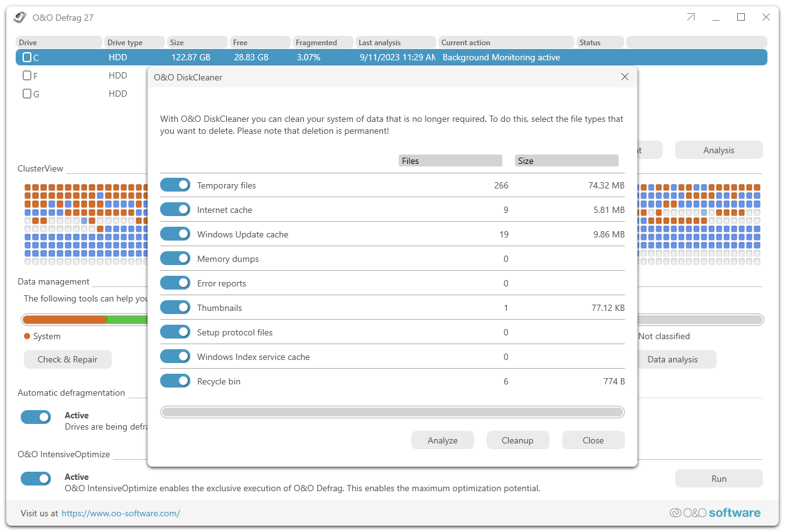Screen dimensions: 785x532
Task: Click the O&O software logo
Action: click(x=715, y=513)
